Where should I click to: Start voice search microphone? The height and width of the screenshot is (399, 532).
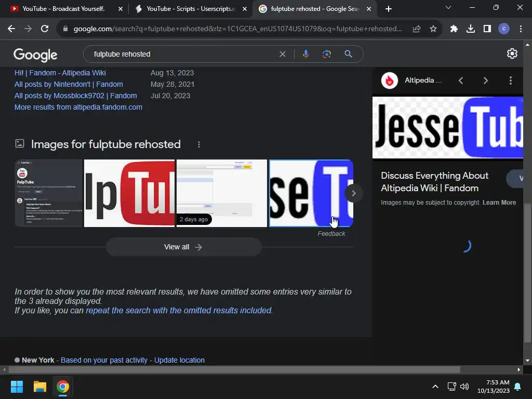tap(305, 54)
